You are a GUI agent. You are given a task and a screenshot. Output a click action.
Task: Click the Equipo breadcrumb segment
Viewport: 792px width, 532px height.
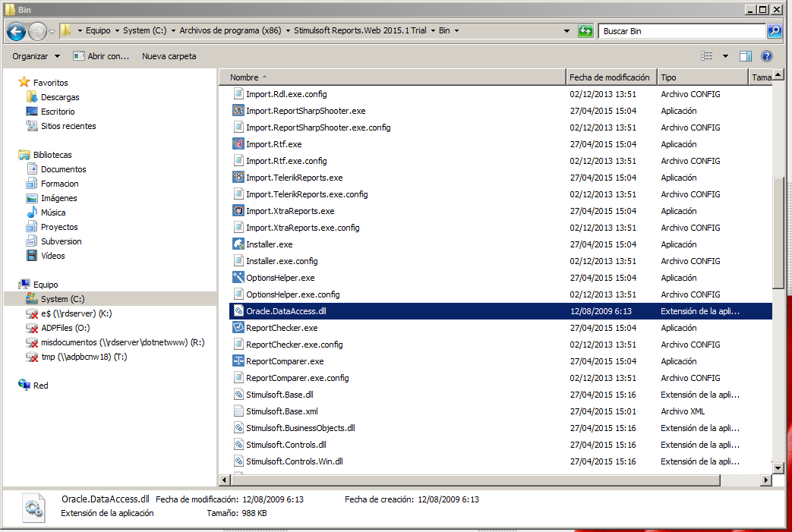point(98,30)
